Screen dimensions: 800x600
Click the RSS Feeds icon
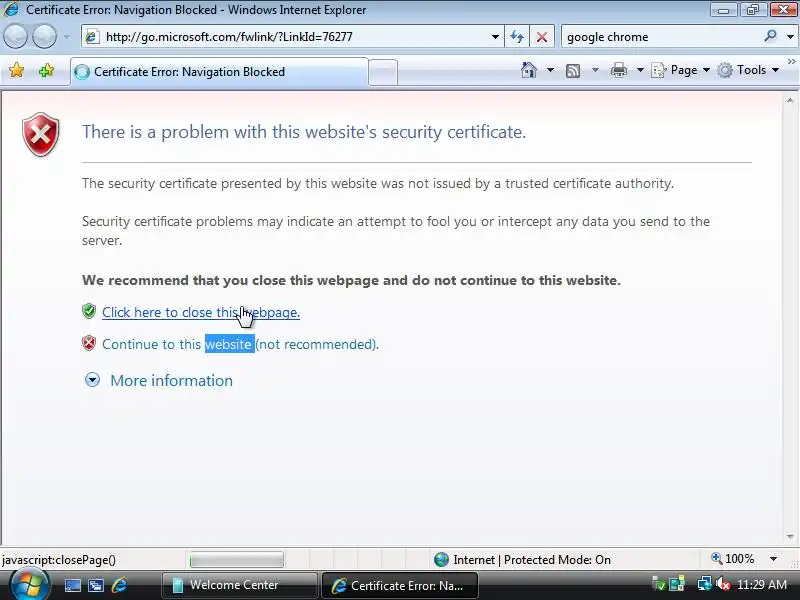[573, 70]
